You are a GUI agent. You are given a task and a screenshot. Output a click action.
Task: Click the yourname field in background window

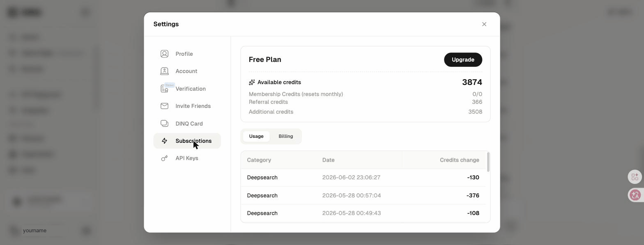click(43, 231)
